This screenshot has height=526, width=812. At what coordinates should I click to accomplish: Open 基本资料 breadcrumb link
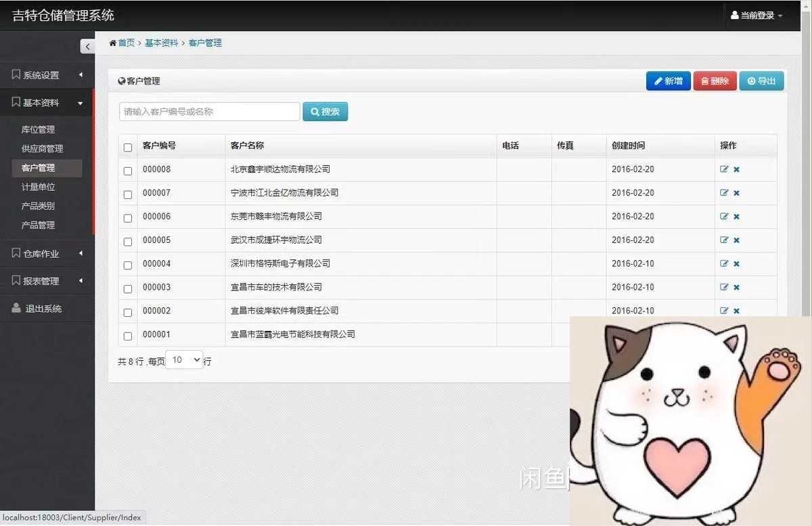tap(162, 43)
